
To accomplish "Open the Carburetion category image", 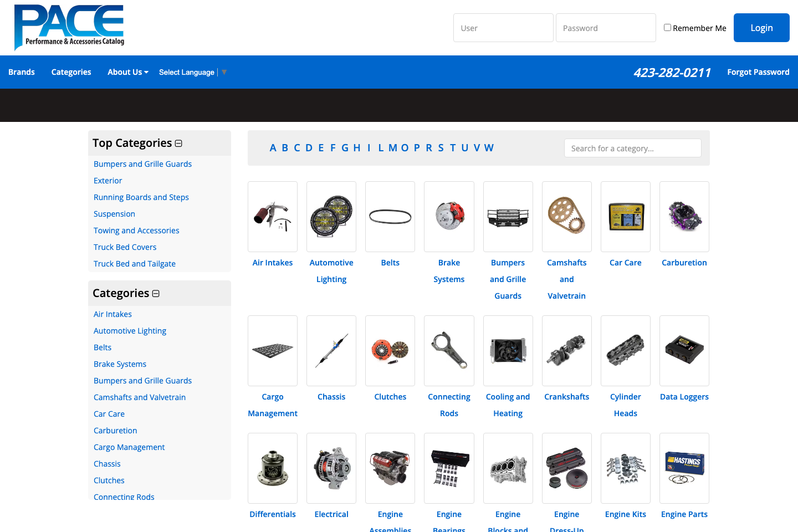I will tap(684, 217).
